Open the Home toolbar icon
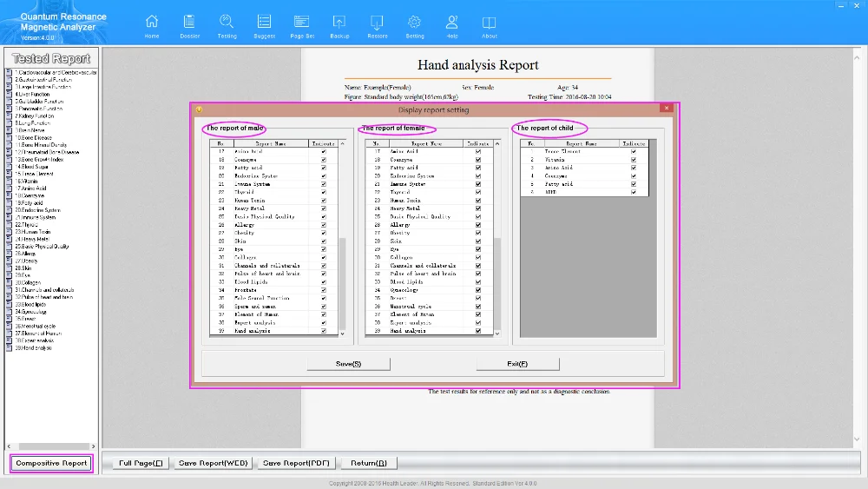 152,24
